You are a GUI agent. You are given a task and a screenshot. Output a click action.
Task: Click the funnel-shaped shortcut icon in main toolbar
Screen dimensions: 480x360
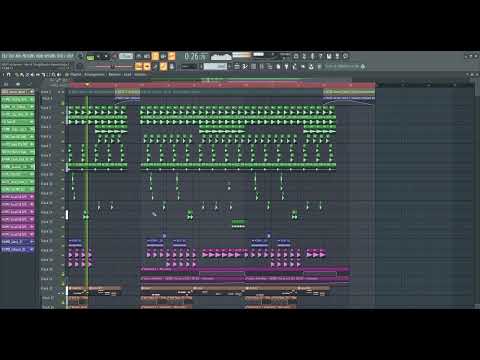[x=286, y=67]
